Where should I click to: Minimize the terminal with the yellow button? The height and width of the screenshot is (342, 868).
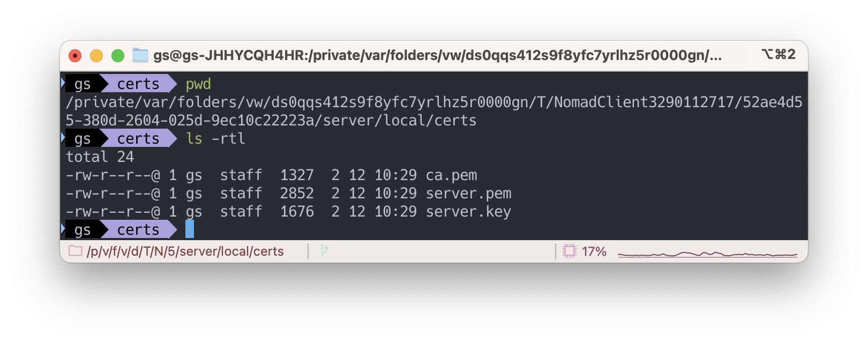[96, 56]
